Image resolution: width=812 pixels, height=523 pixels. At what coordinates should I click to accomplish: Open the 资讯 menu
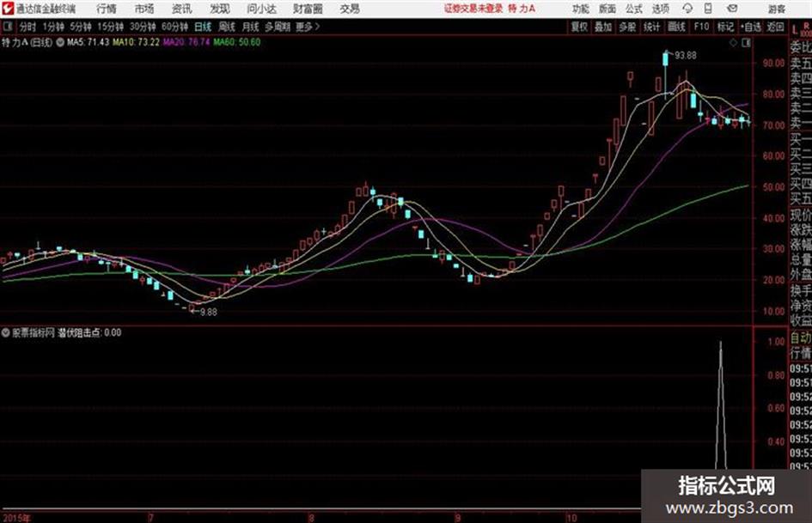pyautogui.click(x=182, y=9)
